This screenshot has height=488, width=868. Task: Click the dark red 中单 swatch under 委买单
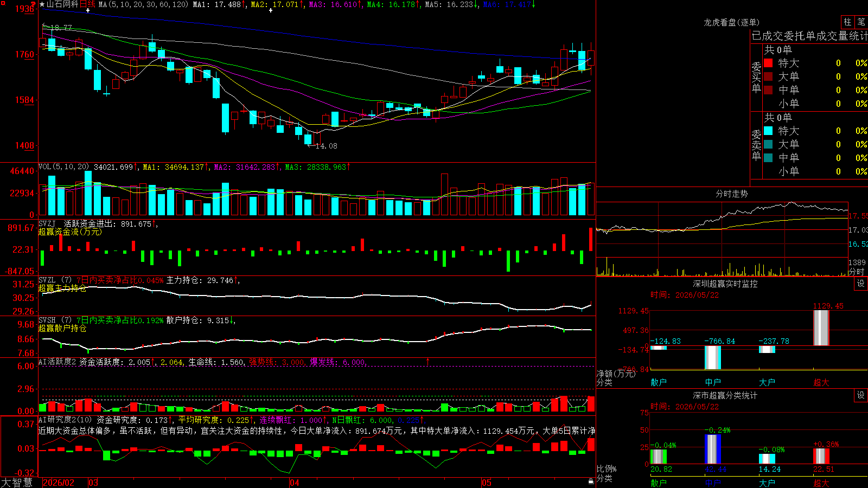[768, 90]
